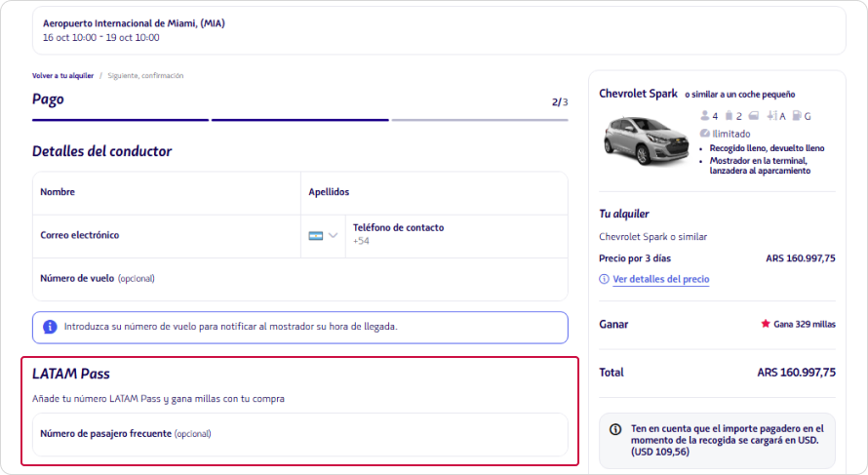Click 'Chevrolet Spark o similar' line
Image resolution: width=868 pixels, height=475 pixels.
[653, 236]
